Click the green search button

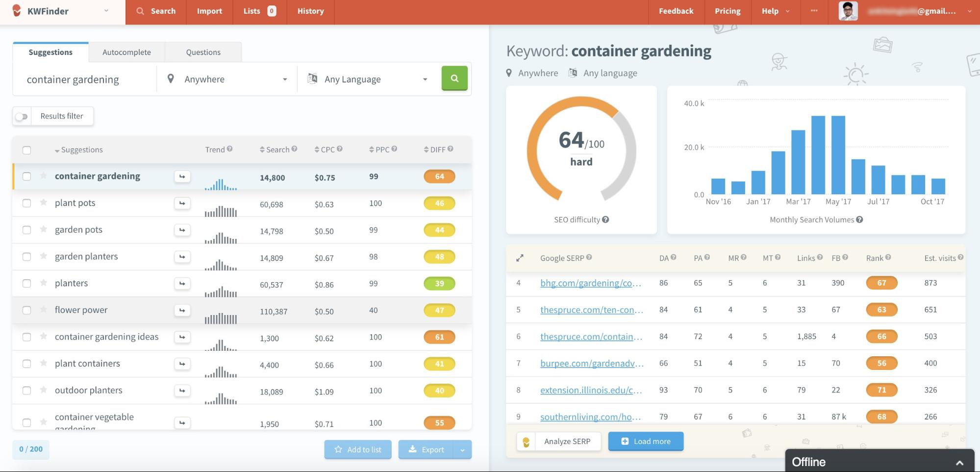[454, 78]
